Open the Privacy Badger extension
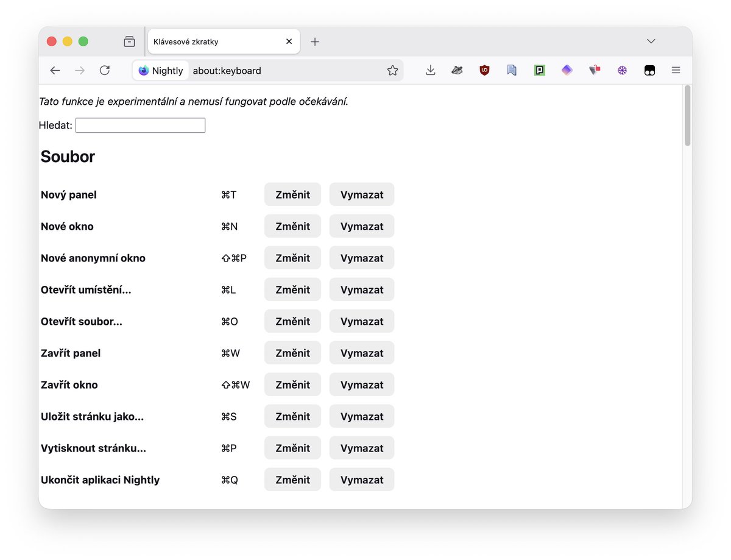Viewport: 731px width, 560px height. point(457,70)
